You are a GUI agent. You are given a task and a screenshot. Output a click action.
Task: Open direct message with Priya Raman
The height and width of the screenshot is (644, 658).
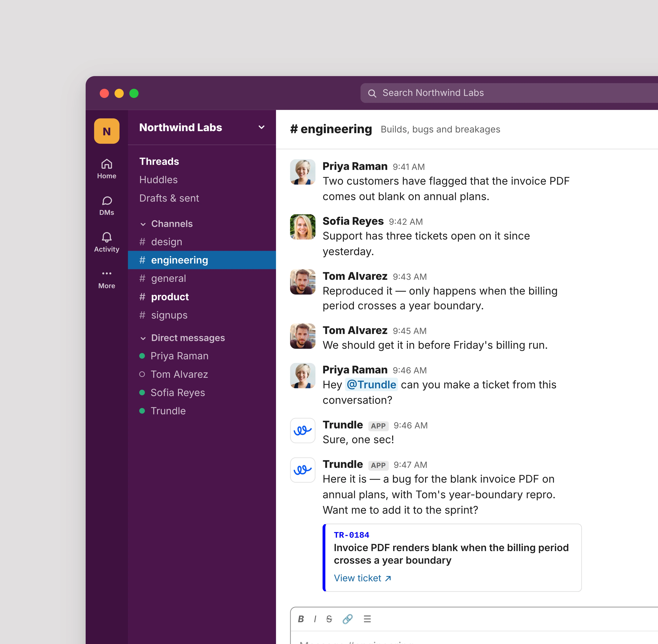(x=202, y=356)
